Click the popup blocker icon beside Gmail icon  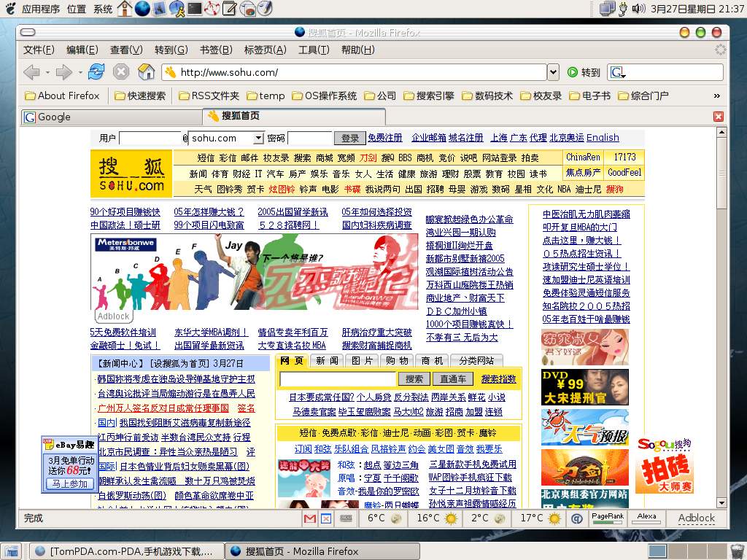click(x=326, y=518)
